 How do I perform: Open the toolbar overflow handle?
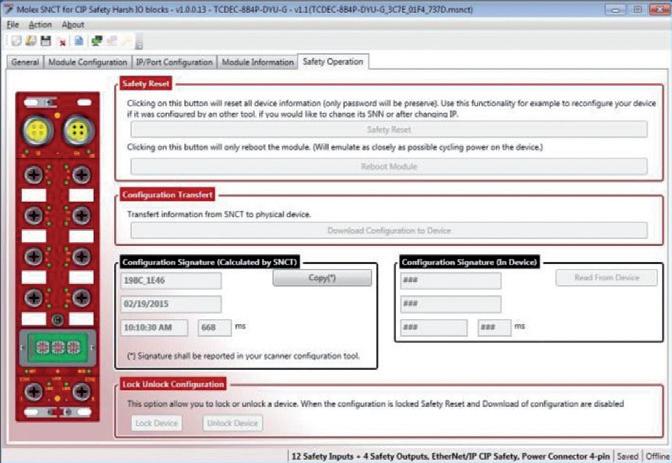139,42
